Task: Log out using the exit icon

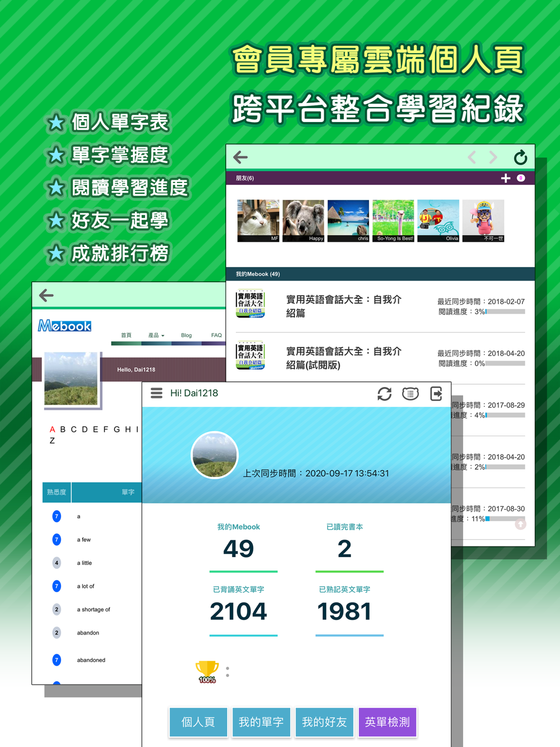Action: [436, 394]
